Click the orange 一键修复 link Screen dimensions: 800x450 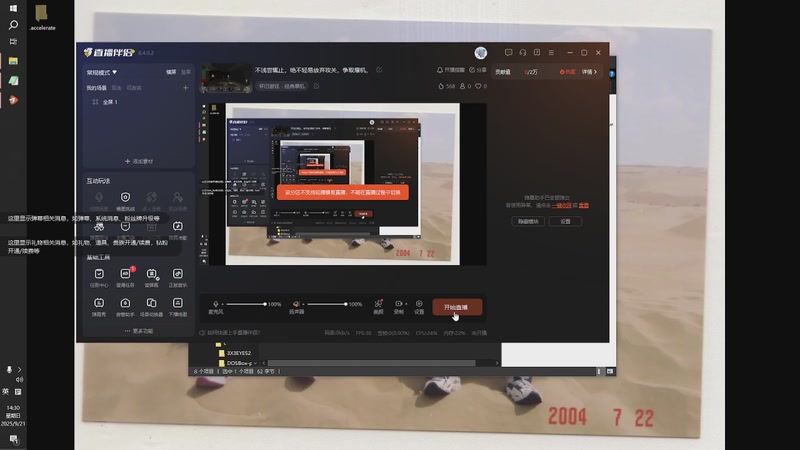[561, 205]
